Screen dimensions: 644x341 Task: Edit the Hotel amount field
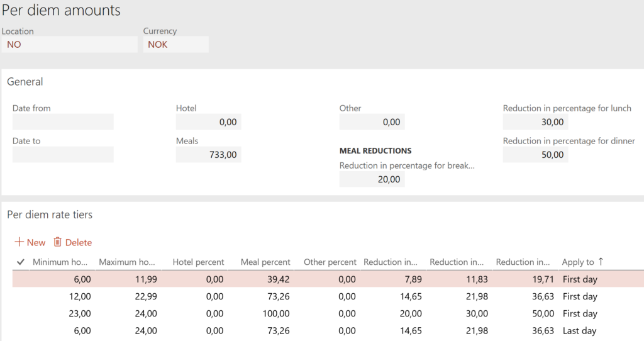[209, 122]
